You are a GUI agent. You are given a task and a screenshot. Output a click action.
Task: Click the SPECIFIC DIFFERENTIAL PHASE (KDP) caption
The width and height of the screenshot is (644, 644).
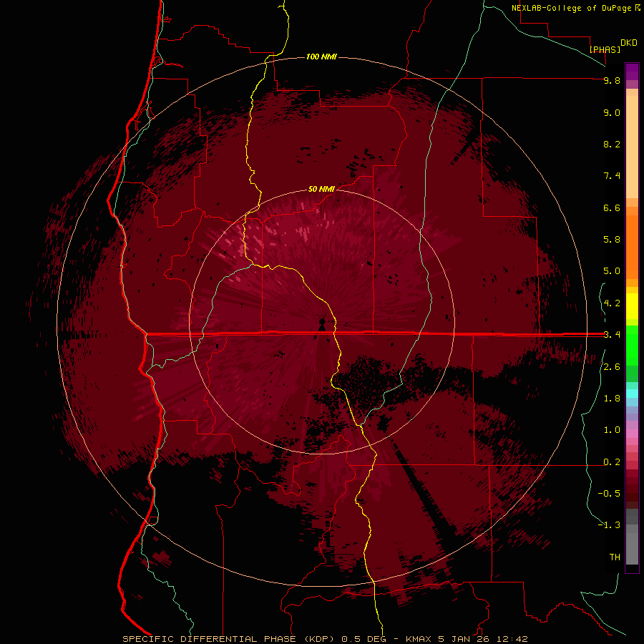click(x=227, y=639)
